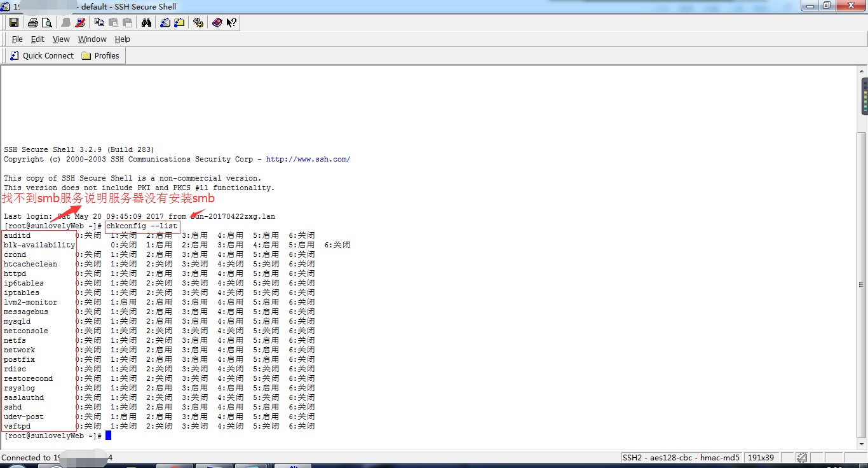Open a New Terminal Window icon
Viewport: 868px width, 468px height.
165,22
